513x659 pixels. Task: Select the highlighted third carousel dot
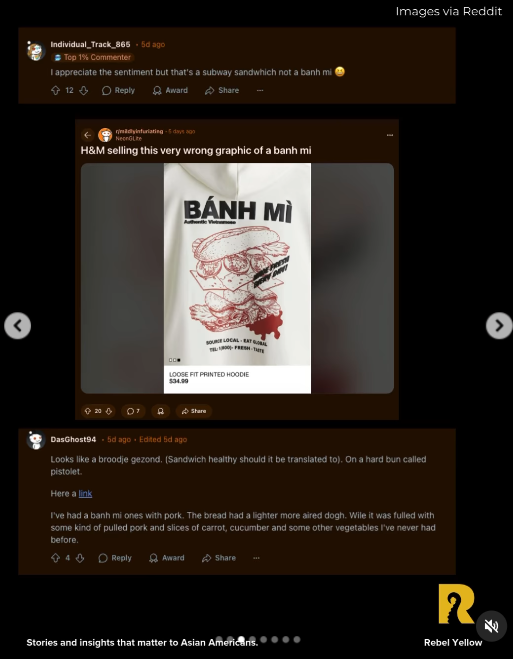[x=241, y=639]
